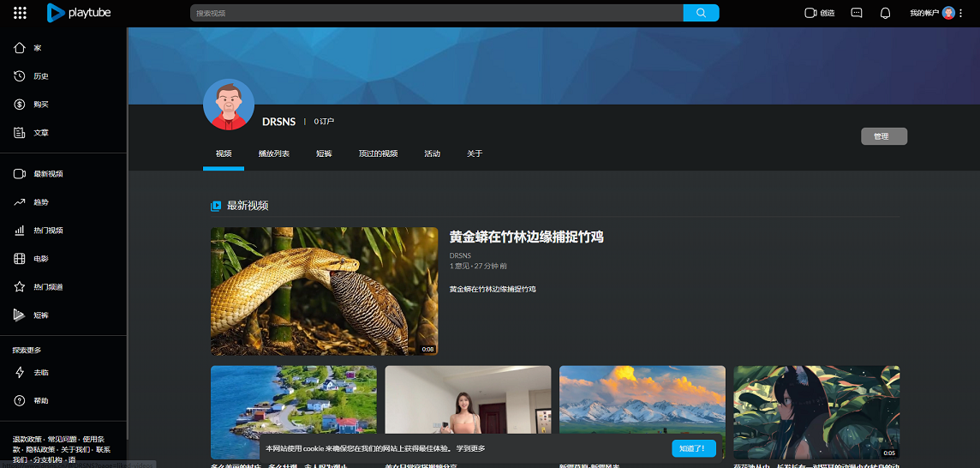The width and height of the screenshot is (980, 468).
Task: Open Movies in the sidebar
Action: 40,259
